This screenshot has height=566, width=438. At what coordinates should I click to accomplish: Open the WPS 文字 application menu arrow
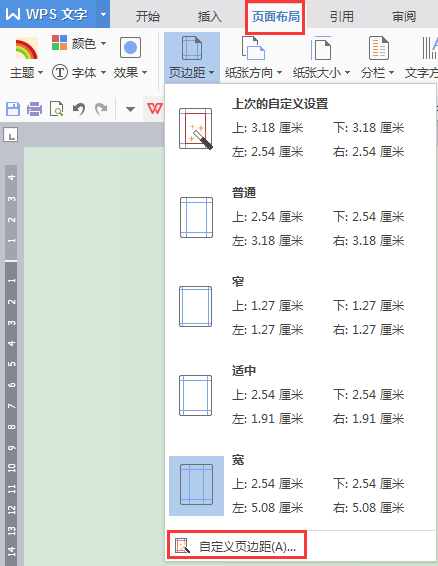pos(103,15)
